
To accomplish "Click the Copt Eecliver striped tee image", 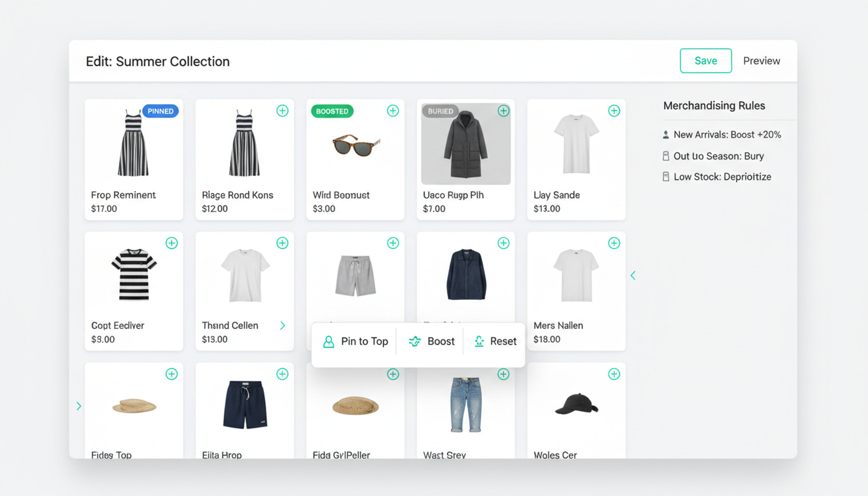I will [134, 275].
